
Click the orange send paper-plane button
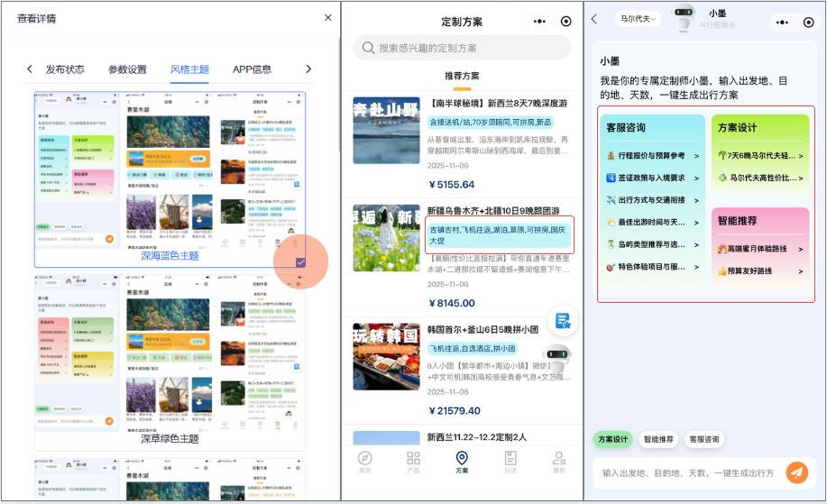pyautogui.click(x=796, y=472)
